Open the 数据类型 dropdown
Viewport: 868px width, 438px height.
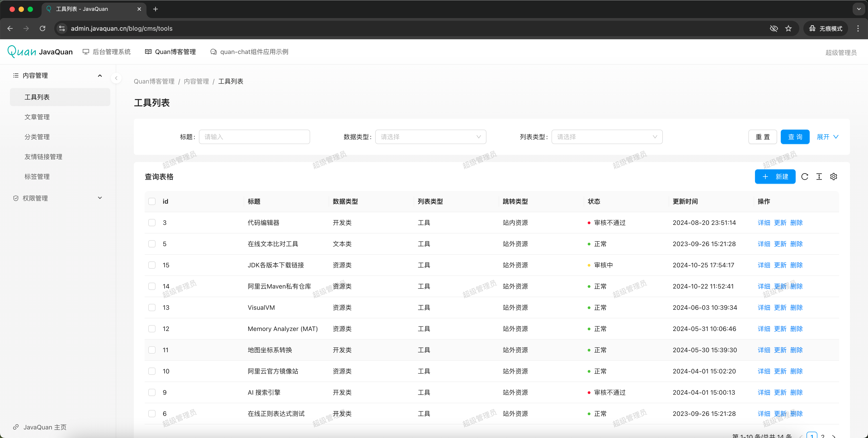(430, 137)
